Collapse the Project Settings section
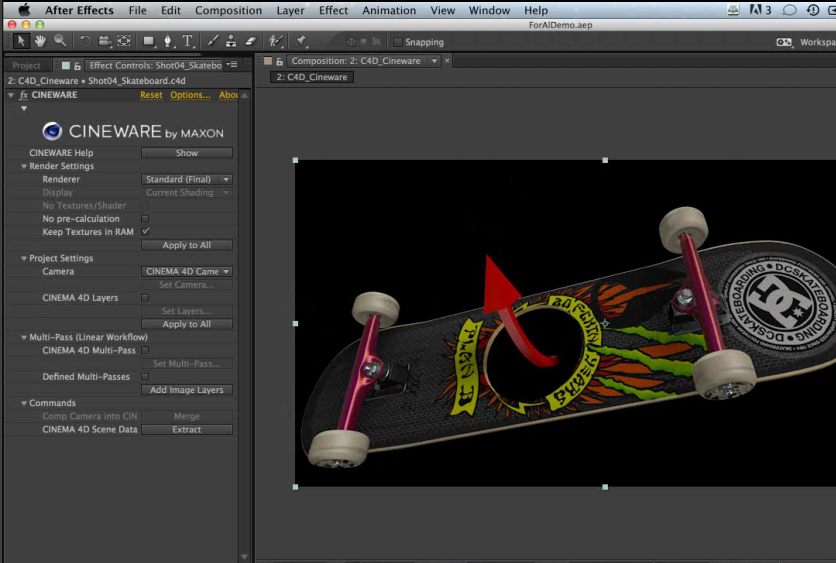The image size is (836, 563). coord(23,259)
